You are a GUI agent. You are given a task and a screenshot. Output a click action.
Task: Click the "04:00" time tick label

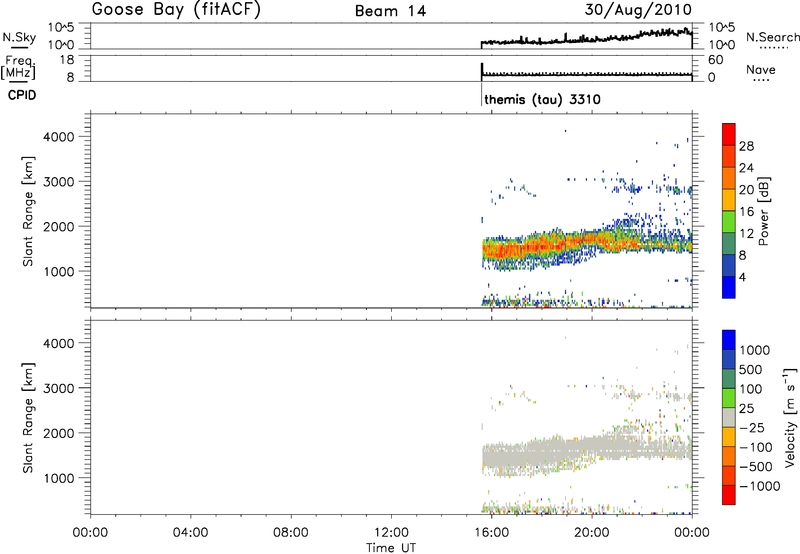[190, 533]
